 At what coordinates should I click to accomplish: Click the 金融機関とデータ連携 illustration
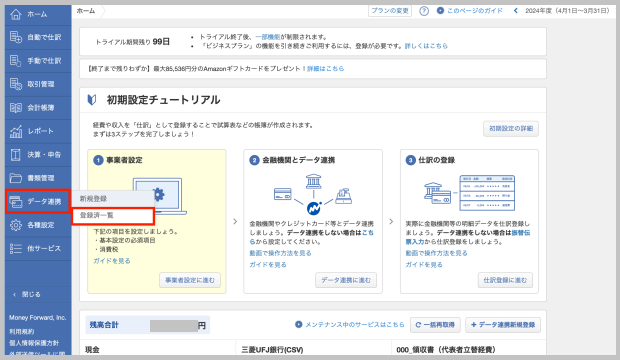click(313, 194)
